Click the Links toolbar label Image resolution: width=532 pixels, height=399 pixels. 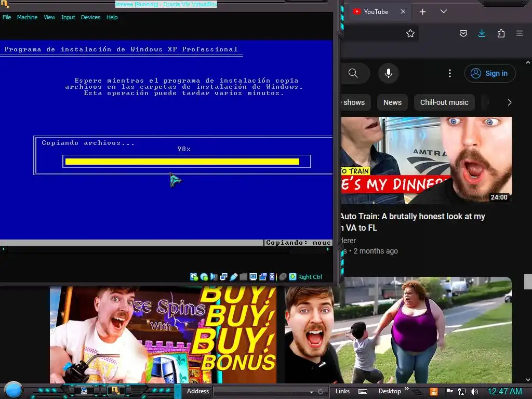(342, 391)
